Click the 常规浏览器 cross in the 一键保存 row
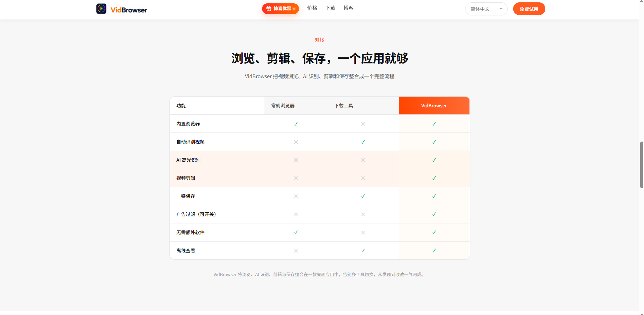 [296, 196]
